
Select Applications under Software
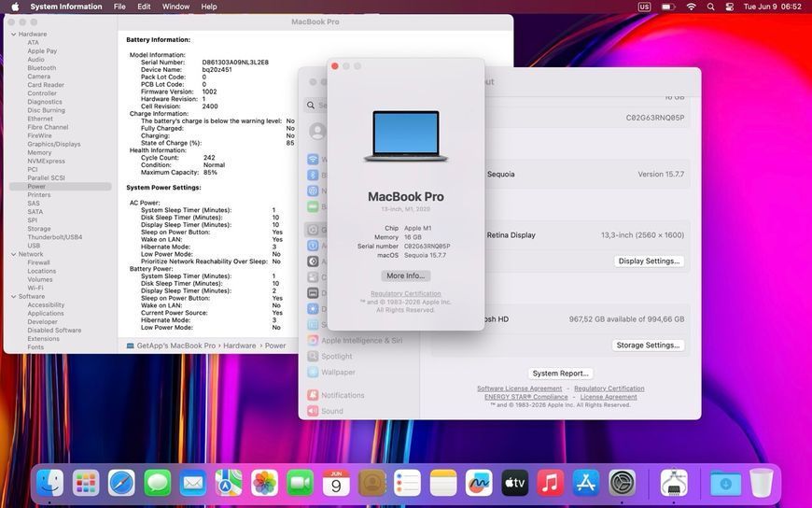(x=46, y=313)
